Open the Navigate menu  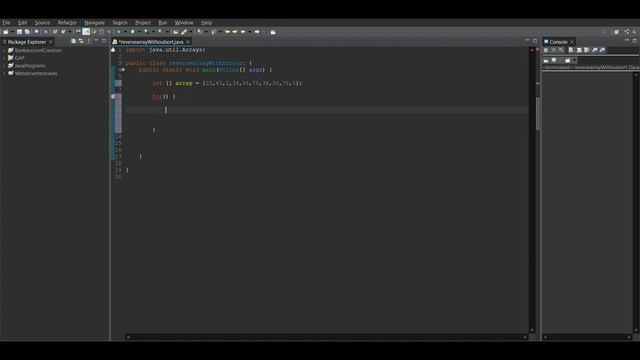coord(94,22)
